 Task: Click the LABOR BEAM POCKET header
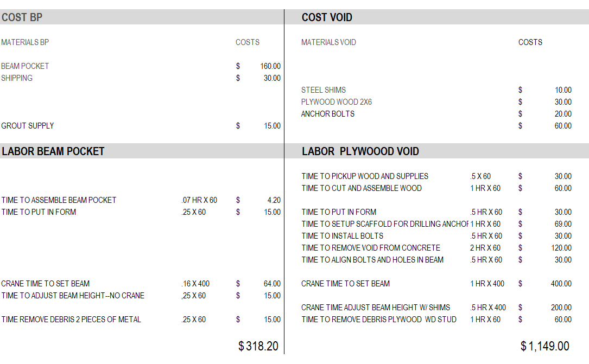[53, 151]
